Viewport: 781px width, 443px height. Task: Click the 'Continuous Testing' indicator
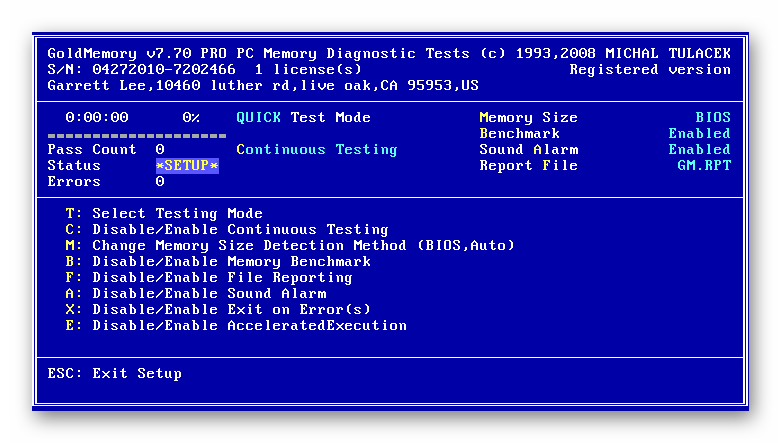coord(317,149)
